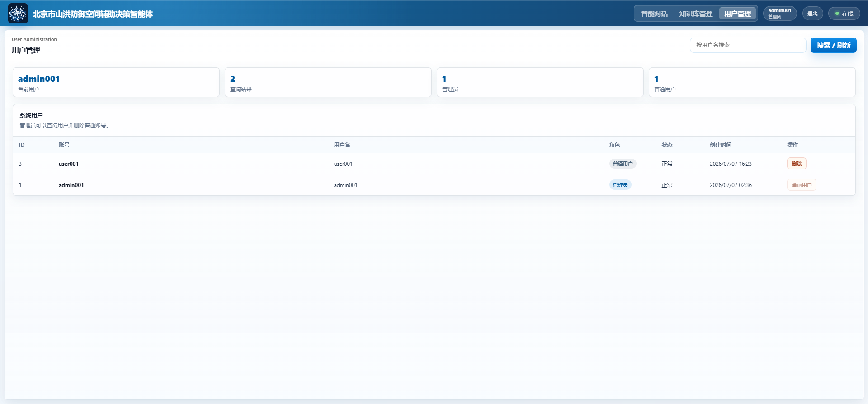Click the admin001 username cell
The width and height of the screenshot is (868, 404).
346,185
